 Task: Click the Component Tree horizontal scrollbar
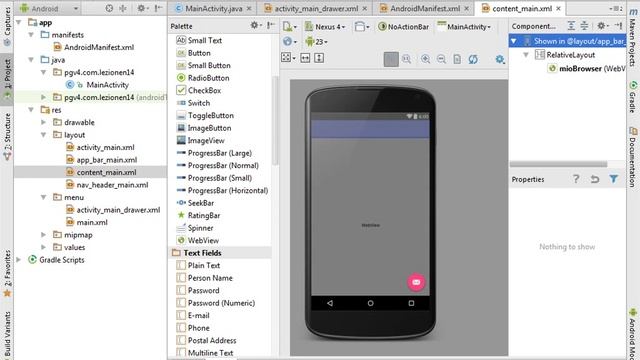point(558,164)
